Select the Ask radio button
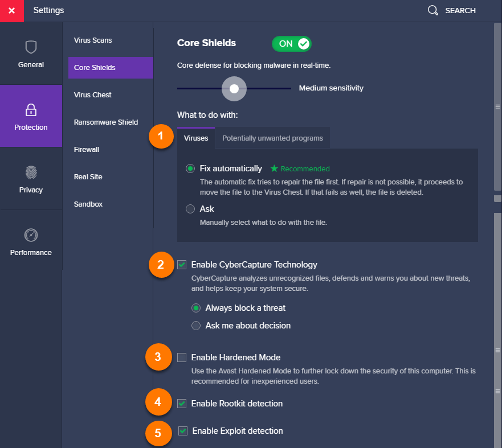 [x=190, y=209]
